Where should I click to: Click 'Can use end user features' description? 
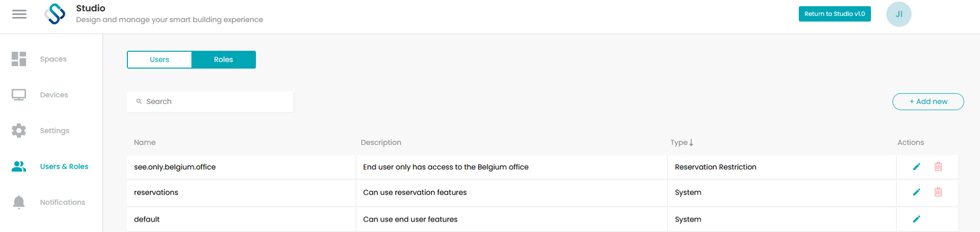click(410, 219)
